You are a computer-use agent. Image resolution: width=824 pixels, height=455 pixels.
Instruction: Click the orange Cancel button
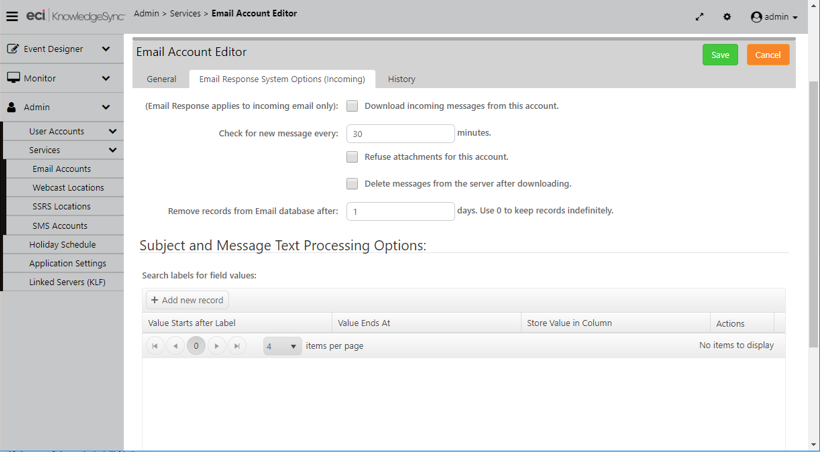768,55
